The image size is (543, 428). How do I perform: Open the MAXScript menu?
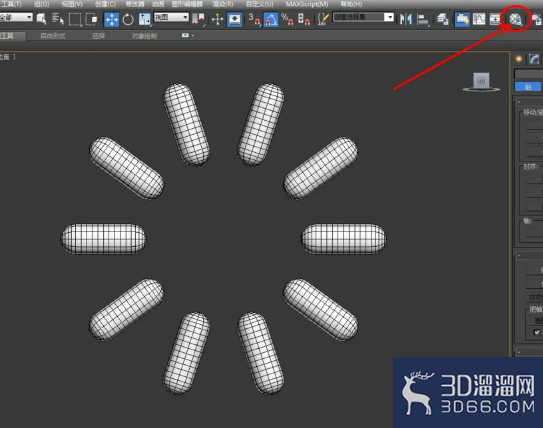[x=307, y=4]
